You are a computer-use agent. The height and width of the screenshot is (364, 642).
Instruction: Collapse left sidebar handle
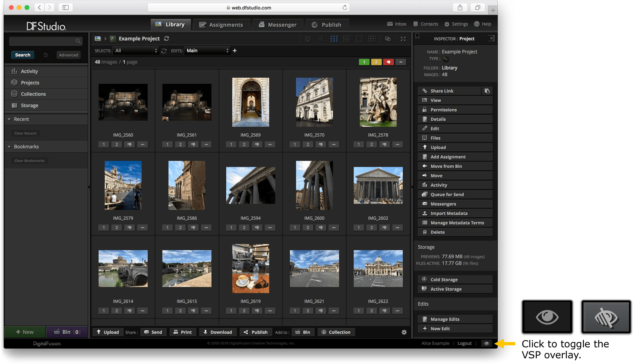89,187
